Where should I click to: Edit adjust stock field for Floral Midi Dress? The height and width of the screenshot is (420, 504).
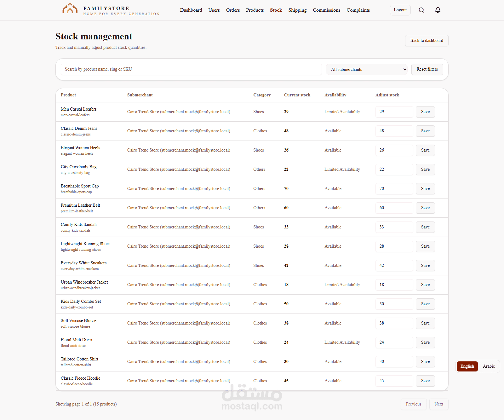pos(394,342)
